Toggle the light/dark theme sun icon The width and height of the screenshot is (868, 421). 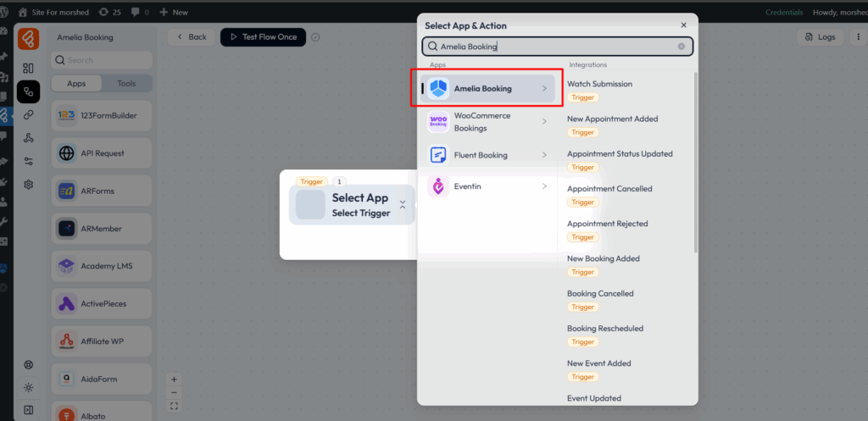[x=28, y=387]
